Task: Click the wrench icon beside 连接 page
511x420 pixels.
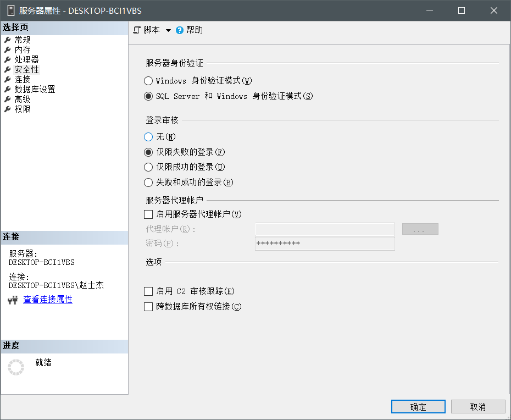Action: coord(8,79)
